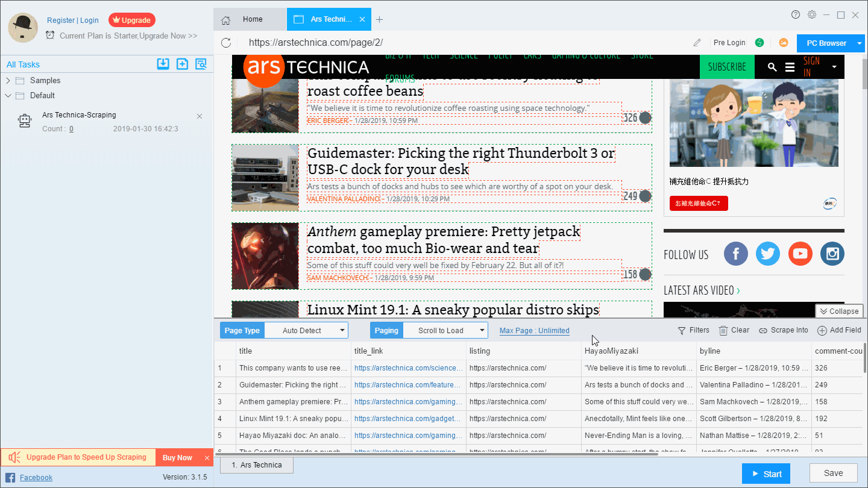The height and width of the screenshot is (488, 868).
Task: Click the Home tab house icon
Action: (x=226, y=20)
